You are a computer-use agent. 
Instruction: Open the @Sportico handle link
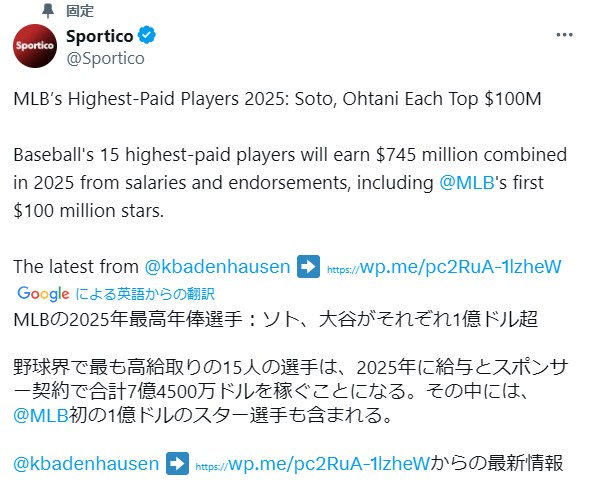(105, 58)
